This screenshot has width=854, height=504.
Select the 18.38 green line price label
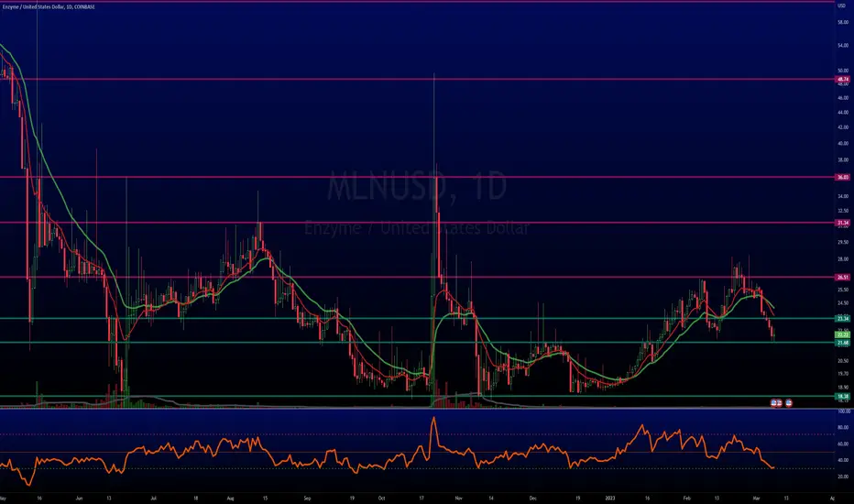(843, 396)
